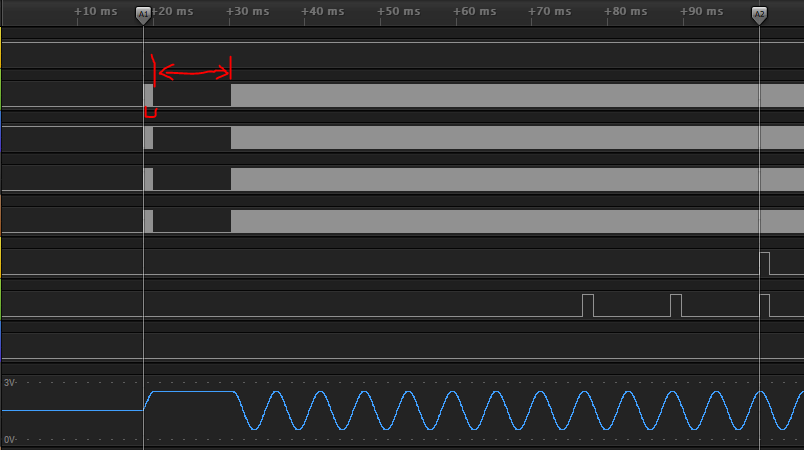804x450 pixels.
Task: Click the +20 ms time ruler label
Action: click(173, 11)
